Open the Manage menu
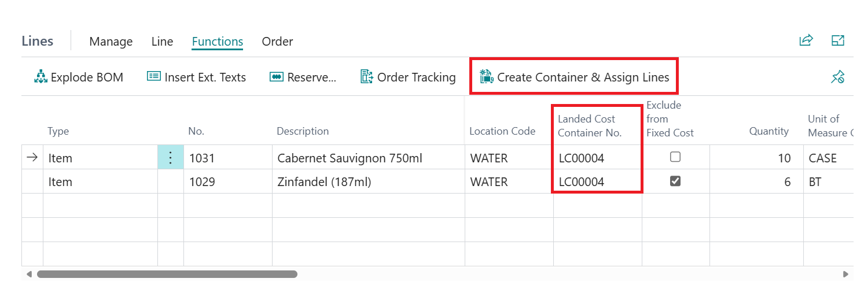The height and width of the screenshot is (297, 868). (111, 42)
